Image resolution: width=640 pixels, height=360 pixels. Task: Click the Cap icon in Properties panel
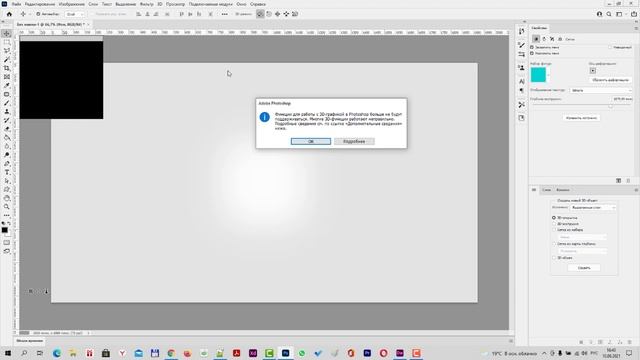click(552, 39)
